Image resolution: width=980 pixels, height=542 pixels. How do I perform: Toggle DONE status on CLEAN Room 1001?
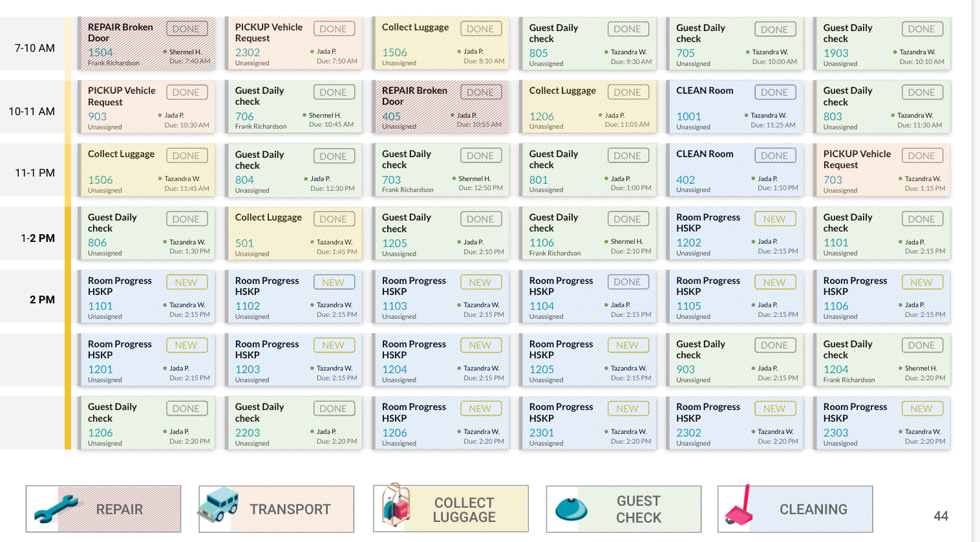774,92
